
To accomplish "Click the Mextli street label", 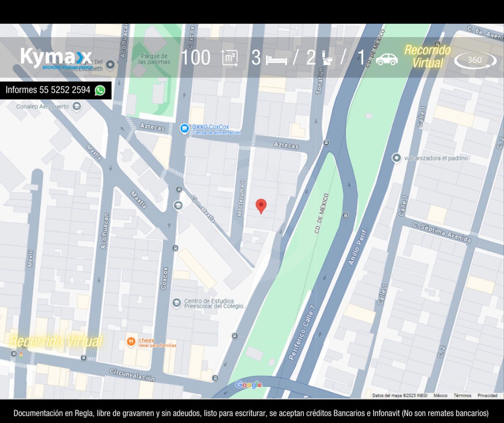I will pos(30,259).
